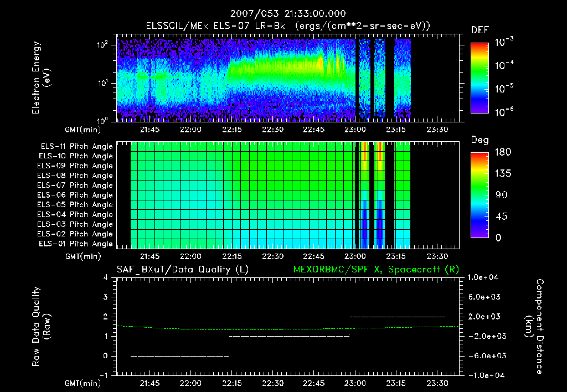The width and height of the screenshot is (567, 392).
Task: Click the ELS-08 Pitch Angle row label
Action: coord(75,176)
